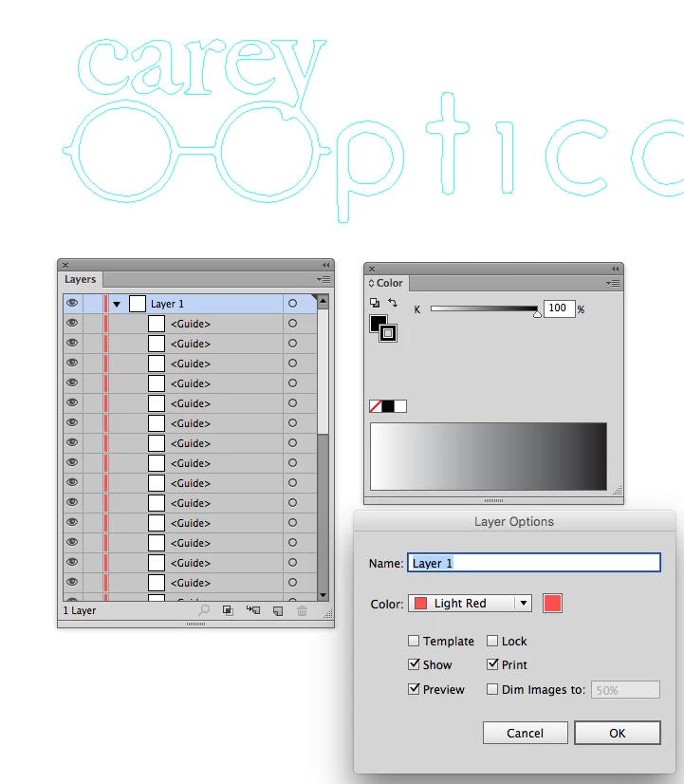Click the Layer 1 target circle
684x784 pixels.
[293, 304]
